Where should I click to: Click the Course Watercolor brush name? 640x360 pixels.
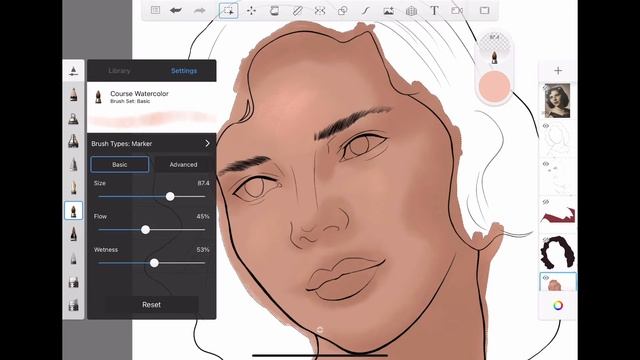pos(139,93)
